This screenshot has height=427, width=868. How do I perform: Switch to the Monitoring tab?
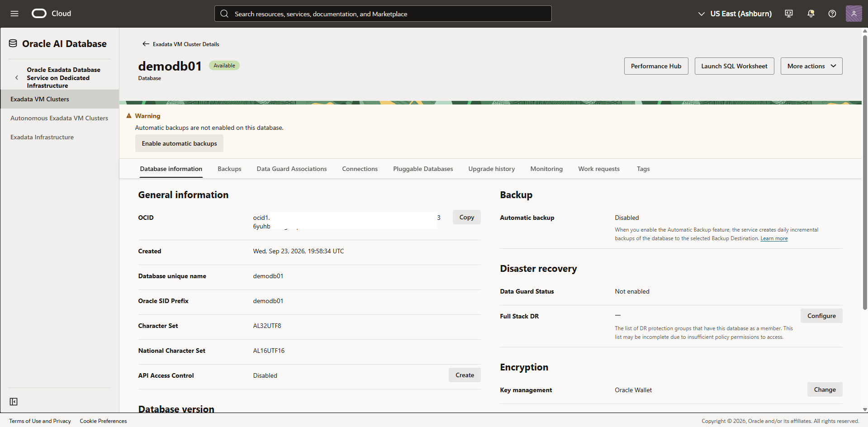(546, 169)
